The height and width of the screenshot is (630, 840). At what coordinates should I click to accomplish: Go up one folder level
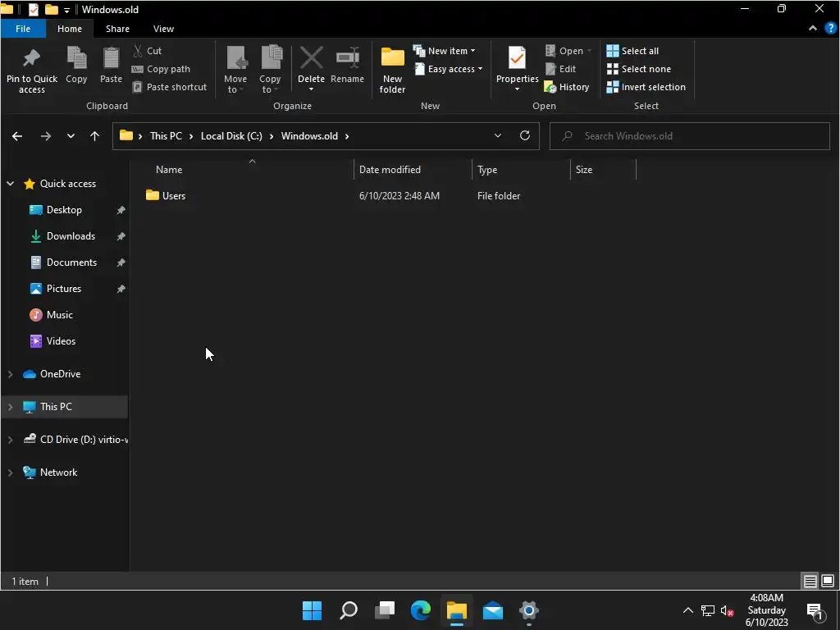click(x=95, y=136)
